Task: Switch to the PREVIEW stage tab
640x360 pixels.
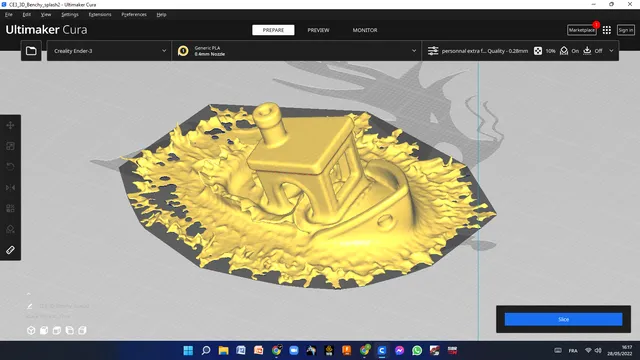Action: pyautogui.click(x=318, y=30)
